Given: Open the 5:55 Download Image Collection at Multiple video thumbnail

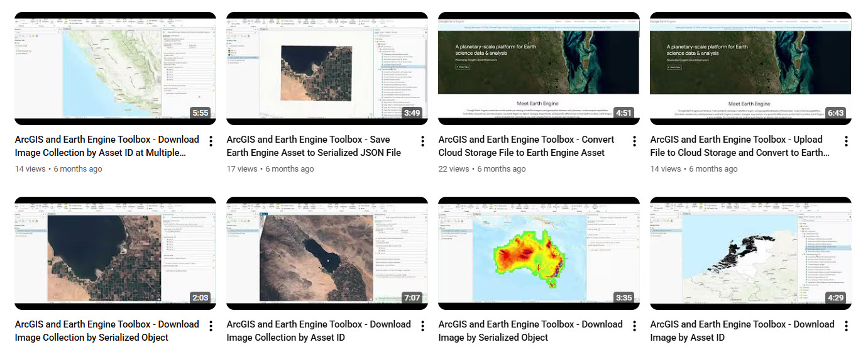Looking at the screenshot, I should tap(115, 69).
